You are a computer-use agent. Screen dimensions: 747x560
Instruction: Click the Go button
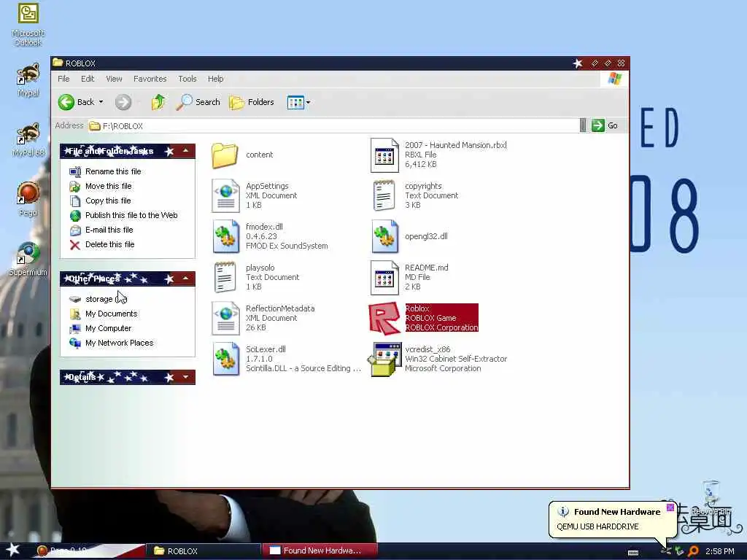605,125
